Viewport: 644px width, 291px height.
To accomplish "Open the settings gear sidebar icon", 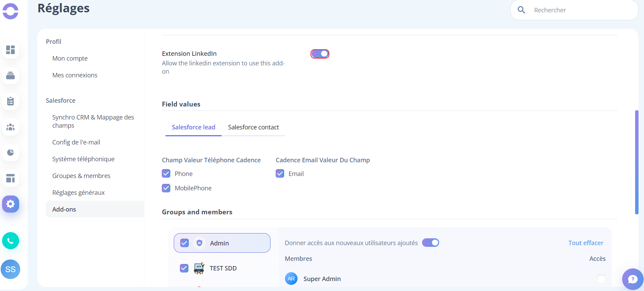I will point(11,204).
